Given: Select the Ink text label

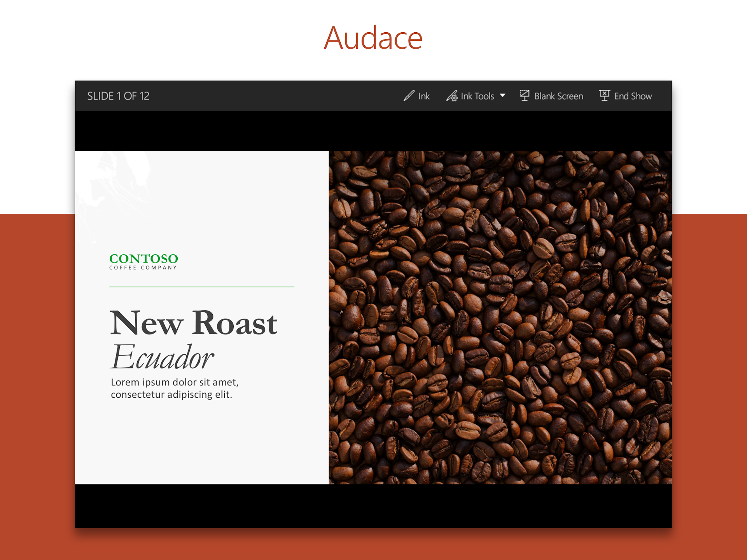Looking at the screenshot, I should click(424, 96).
